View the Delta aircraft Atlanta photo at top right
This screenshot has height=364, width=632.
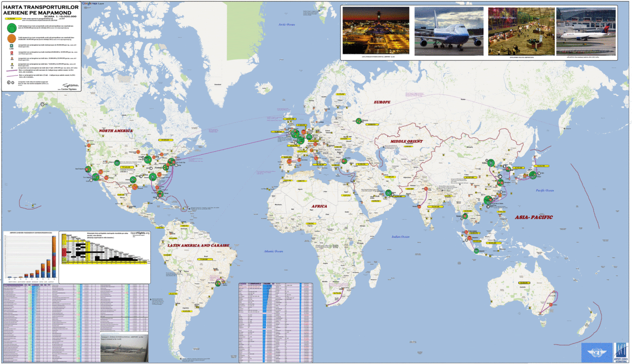[x=584, y=31]
